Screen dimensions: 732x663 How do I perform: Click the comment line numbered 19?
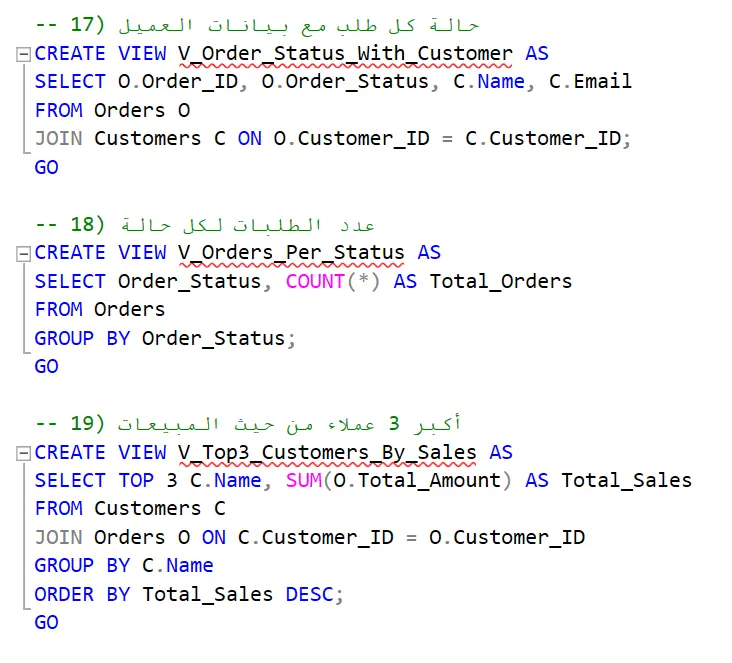coord(248,423)
